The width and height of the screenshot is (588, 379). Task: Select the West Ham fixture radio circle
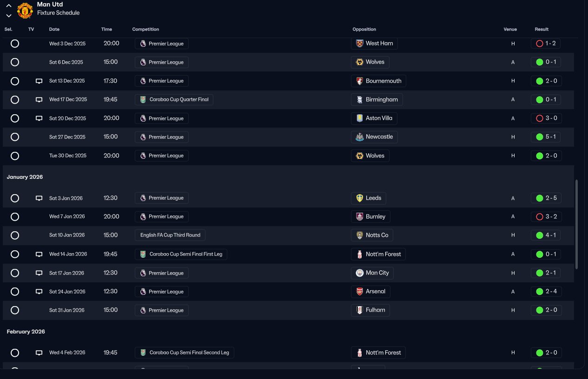click(x=15, y=43)
